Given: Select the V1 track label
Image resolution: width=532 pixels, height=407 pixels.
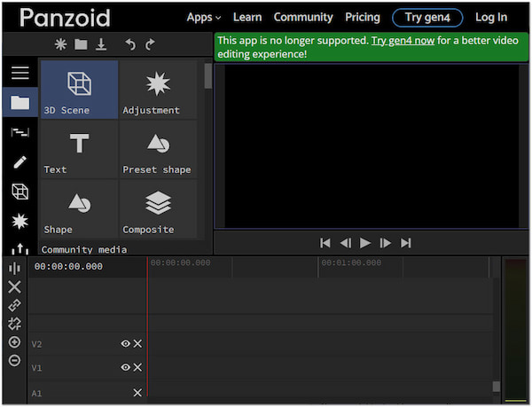Looking at the screenshot, I should pos(36,368).
